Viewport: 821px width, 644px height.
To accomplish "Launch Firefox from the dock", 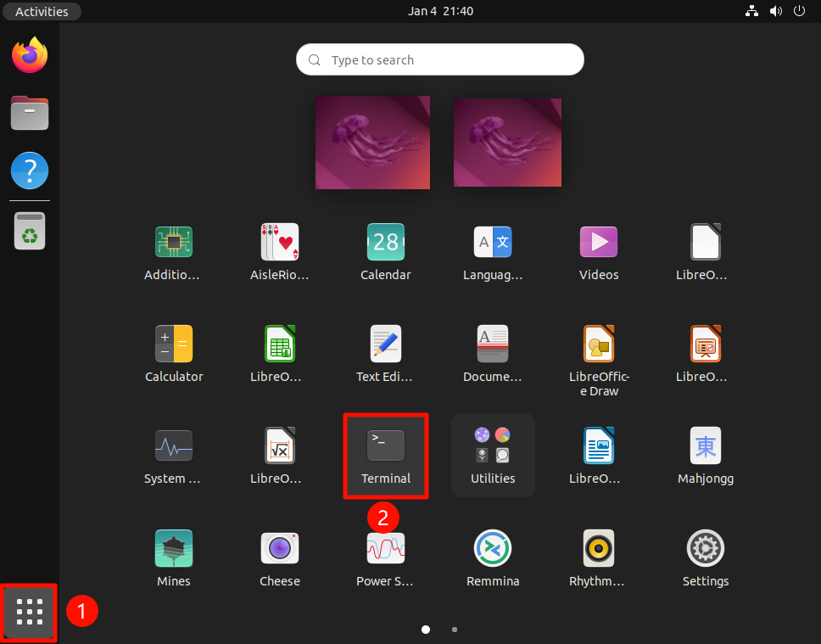I will point(30,54).
